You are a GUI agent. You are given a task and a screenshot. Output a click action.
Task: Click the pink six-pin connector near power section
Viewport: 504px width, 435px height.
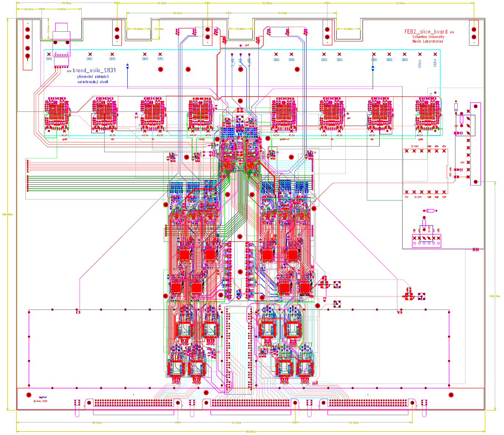[x=427, y=241]
